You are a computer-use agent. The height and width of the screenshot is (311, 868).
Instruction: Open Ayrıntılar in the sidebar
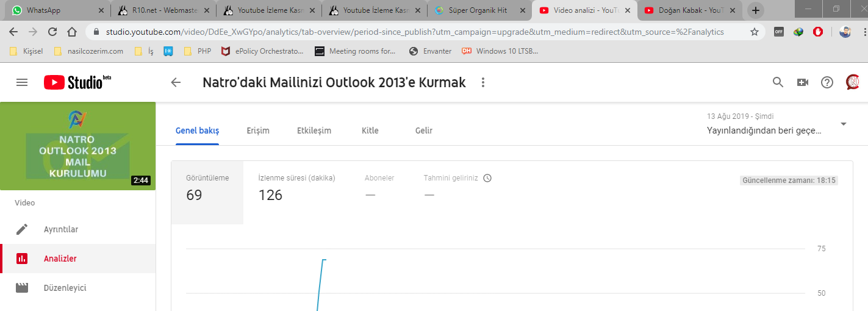click(77, 229)
